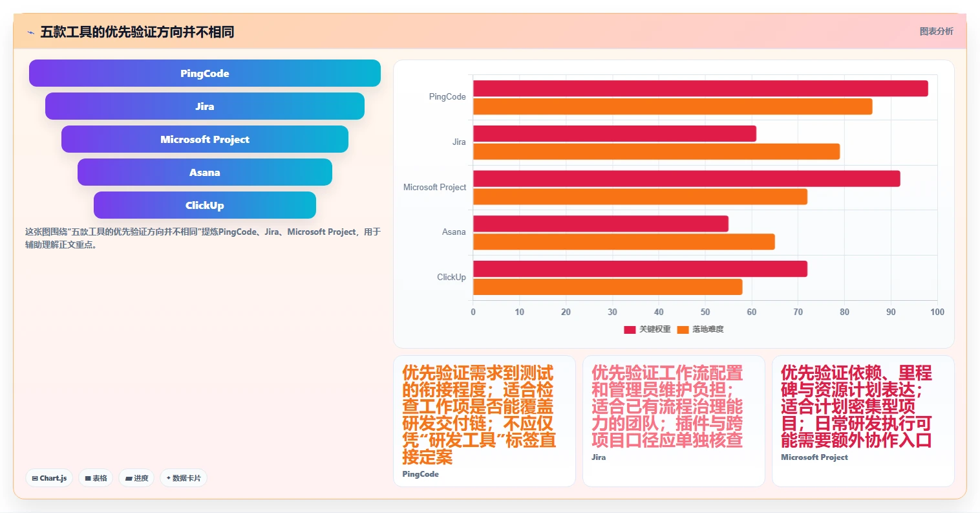This screenshot has height=513, width=980.
Task: Click the 图表分析 label in the header
Action: click(x=936, y=31)
